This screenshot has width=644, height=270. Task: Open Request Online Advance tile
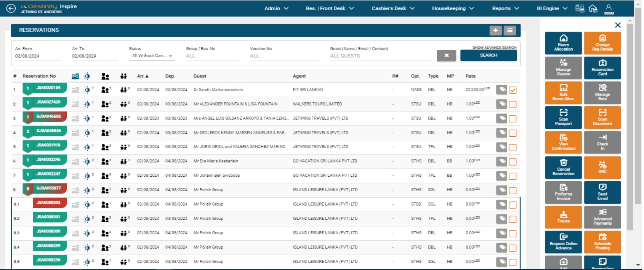[563, 242]
